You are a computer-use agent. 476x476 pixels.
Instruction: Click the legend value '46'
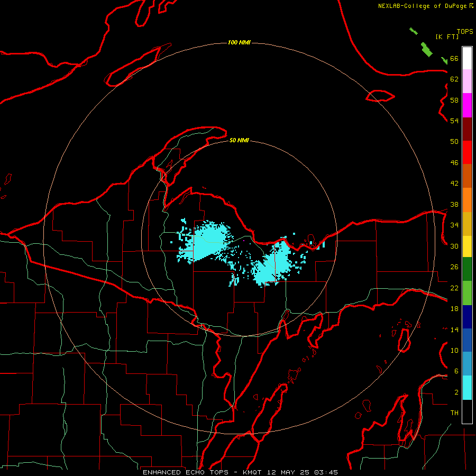454,162
